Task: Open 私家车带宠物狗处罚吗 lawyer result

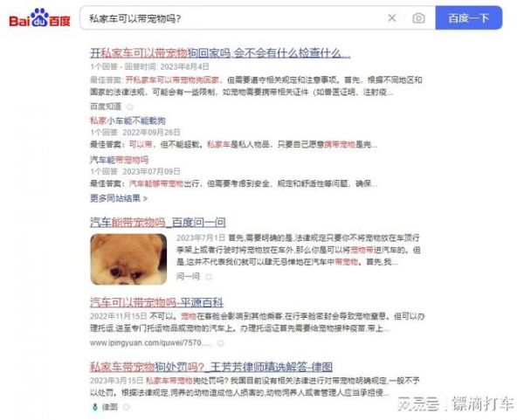Action: [x=211, y=368]
